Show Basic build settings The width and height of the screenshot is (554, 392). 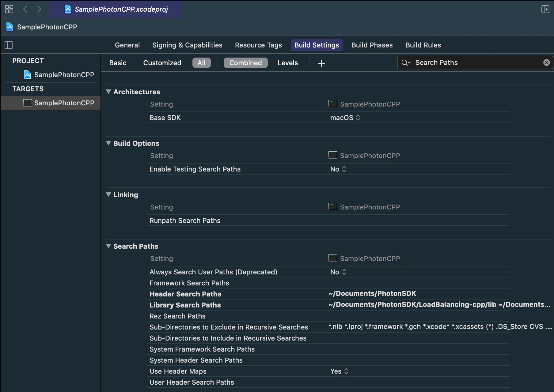118,63
